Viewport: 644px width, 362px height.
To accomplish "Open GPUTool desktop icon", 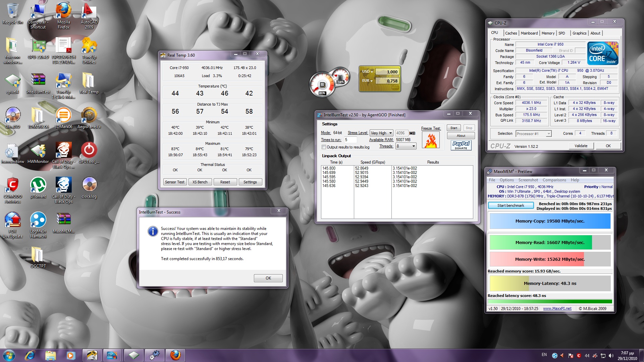I will [89, 153].
